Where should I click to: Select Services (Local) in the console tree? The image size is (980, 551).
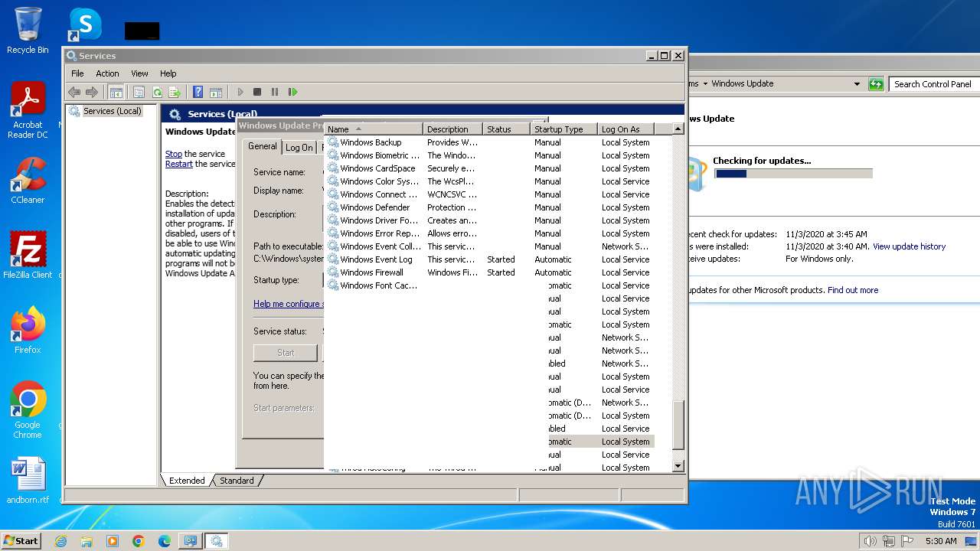[112, 111]
